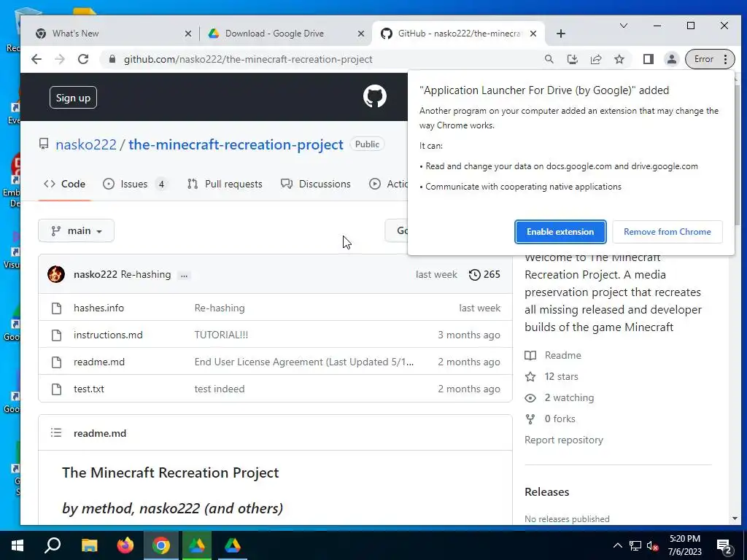Go back using the browser back arrow
Screen dimensions: 747x560
pyautogui.click(x=36, y=59)
